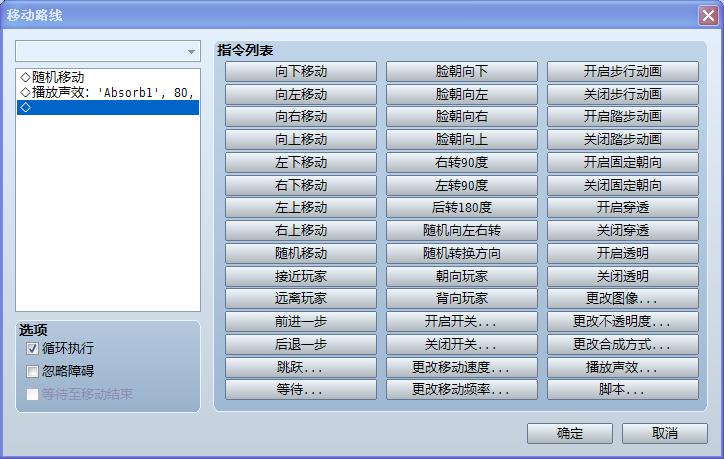
Task: Choose the 右上移动 button
Action: [x=301, y=230]
